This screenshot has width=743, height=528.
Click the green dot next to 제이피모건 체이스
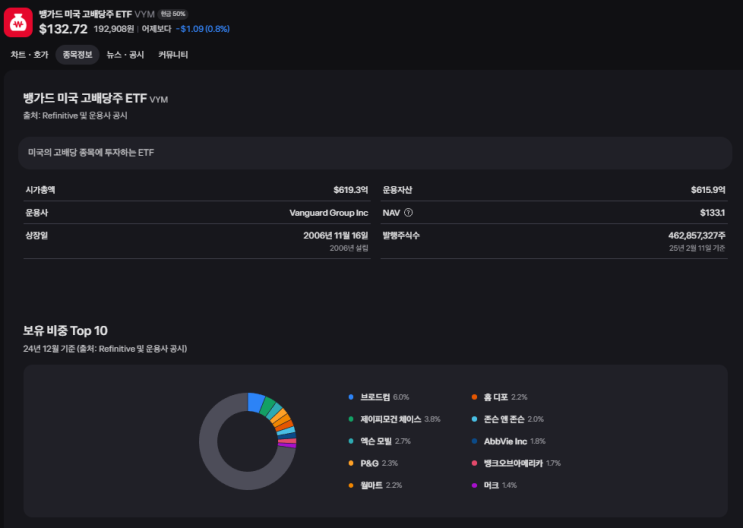[351, 419]
